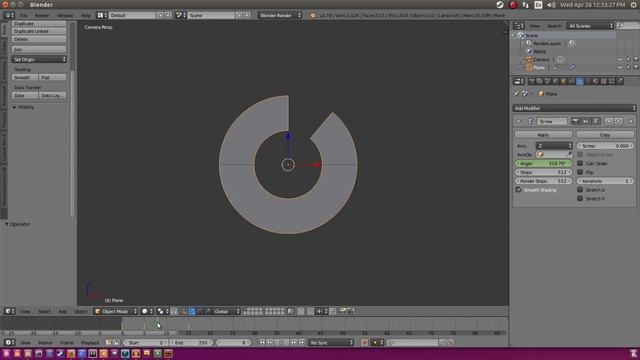The height and width of the screenshot is (360, 640).
Task: Click the Properties editor type icon
Action: click(519, 81)
